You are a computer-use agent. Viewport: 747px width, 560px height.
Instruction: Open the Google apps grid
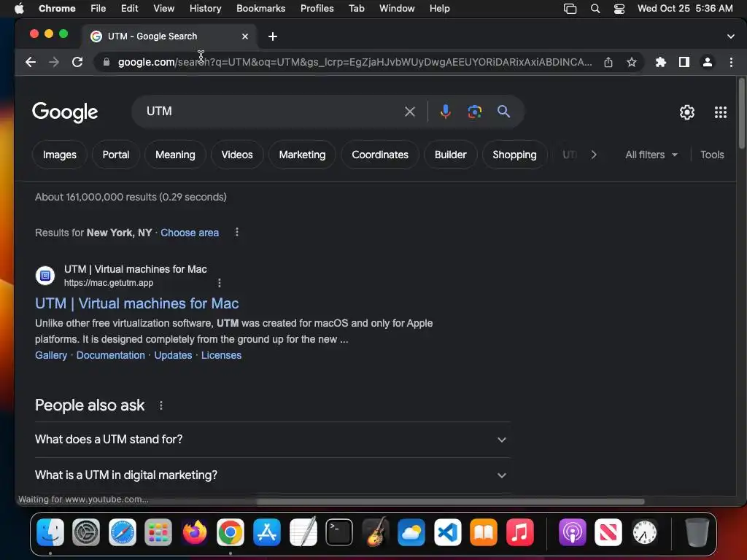(x=721, y=112)
